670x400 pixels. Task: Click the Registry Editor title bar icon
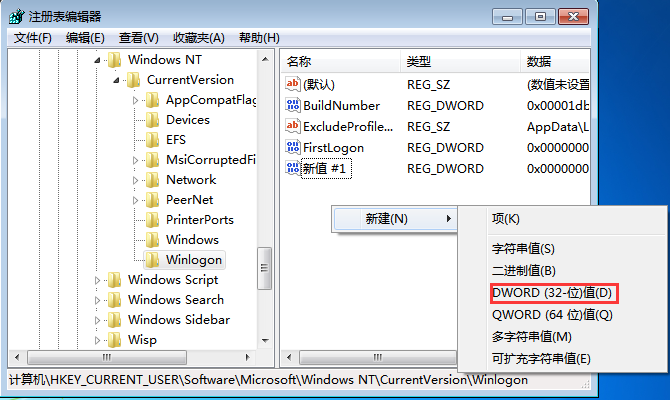click(x=17, y=17)
